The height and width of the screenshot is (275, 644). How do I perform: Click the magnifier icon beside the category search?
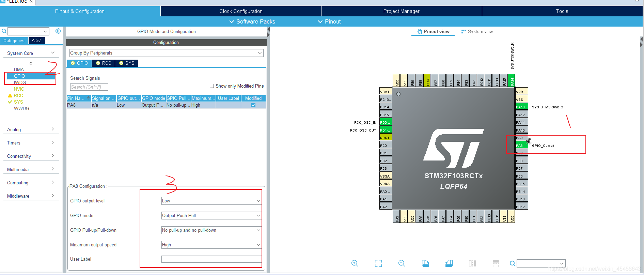point(4,31)
